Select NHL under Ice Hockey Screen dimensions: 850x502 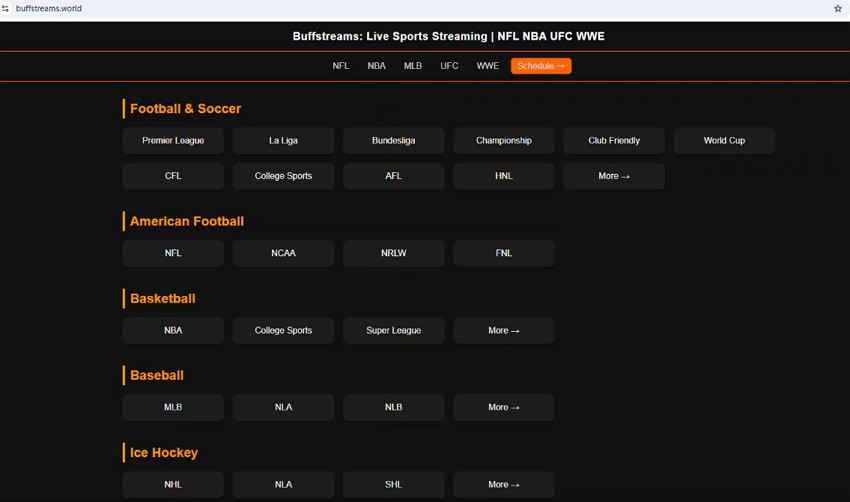(x=173, y=485)
